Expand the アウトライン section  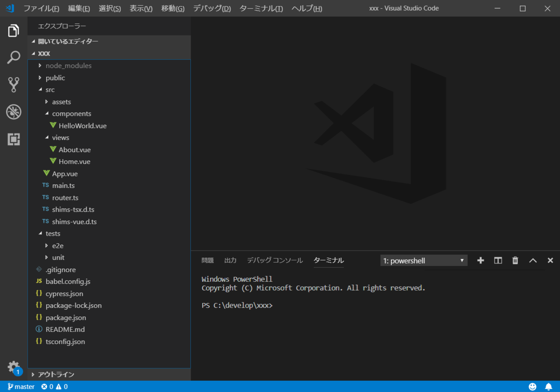click(x=109, y=374)
